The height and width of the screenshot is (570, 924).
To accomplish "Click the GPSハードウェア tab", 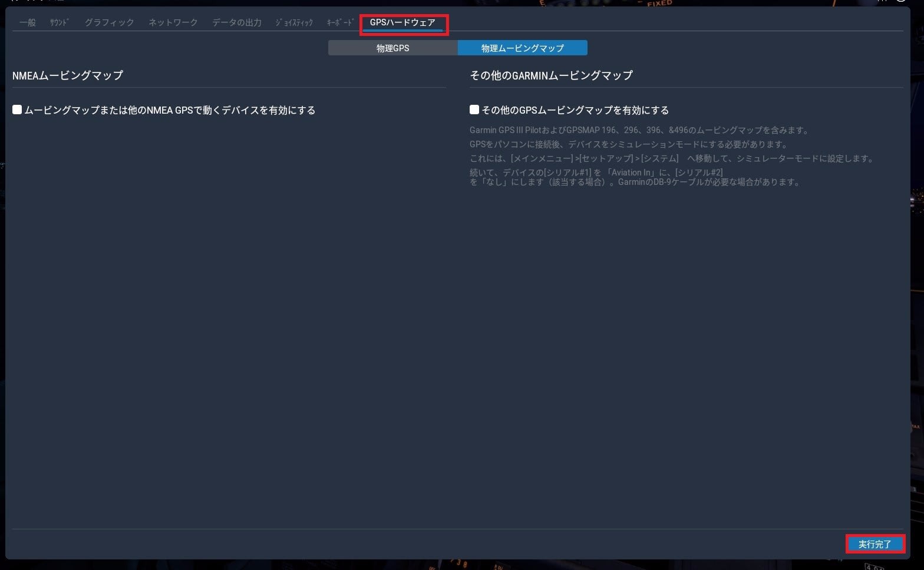I will 402,22.
